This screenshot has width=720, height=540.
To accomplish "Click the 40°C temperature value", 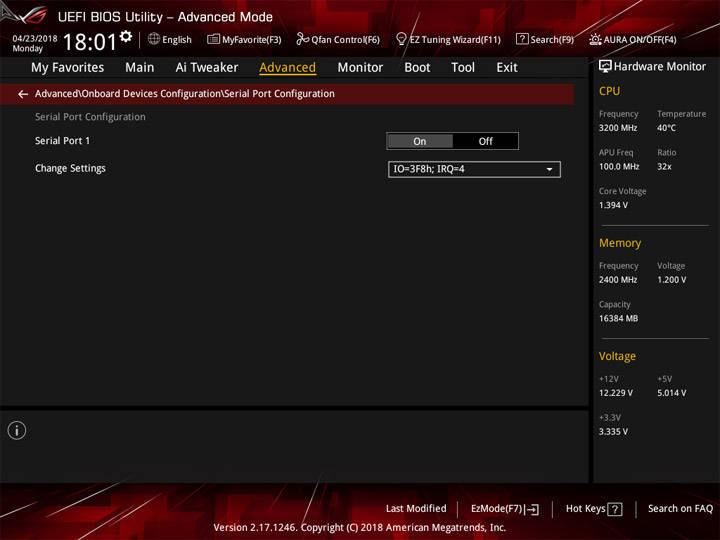I will 666,128.
